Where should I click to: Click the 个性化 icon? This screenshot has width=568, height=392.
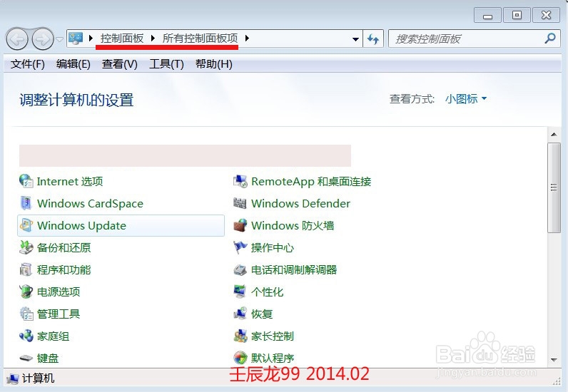[x=240, y=292]
